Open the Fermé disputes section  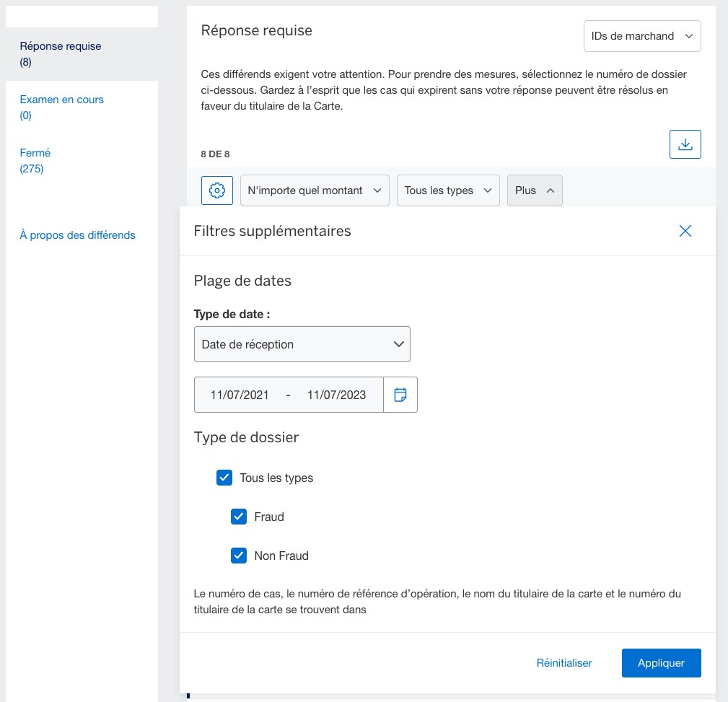coord(35,152)
